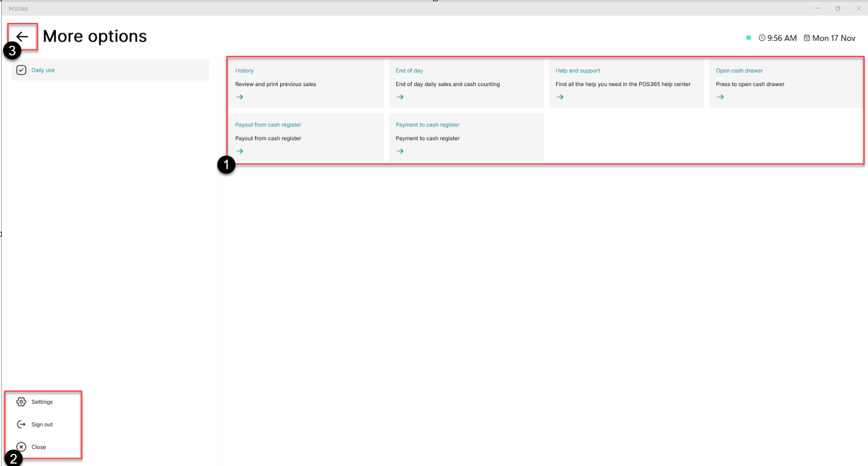The height and width of the screenshot is (466, 868).
Task: Open the Help and support title link
Action: pyautogui.click(x=578, y=70)
